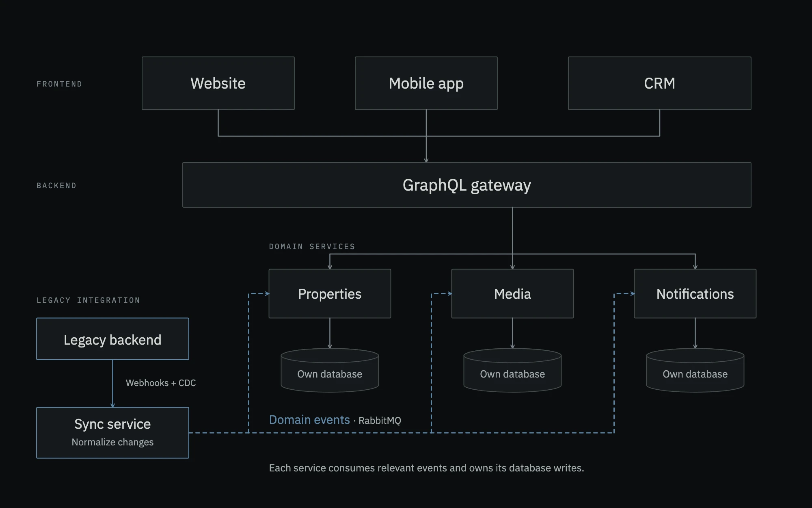Select the Website box
This screenshot has width=812, height=508.
(218, 83)
